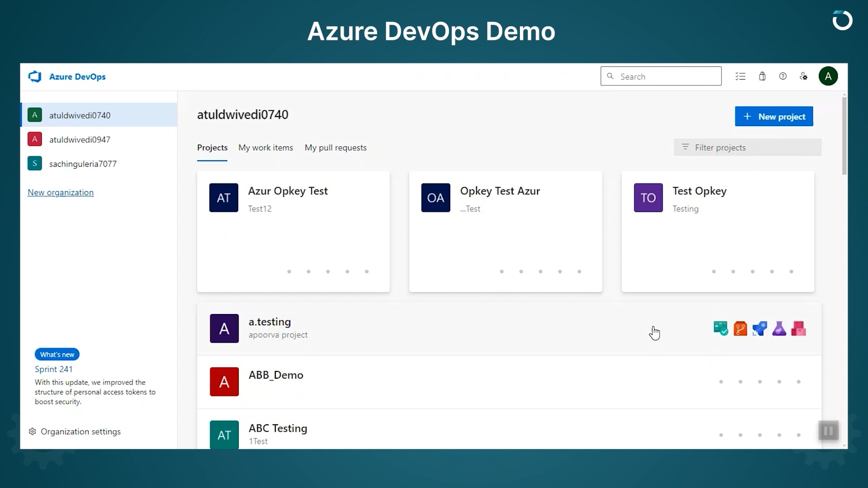The width and height of the screenshot is (868, 488).
Task: Open Pipelines for the a.testing project
Action: pos(760,328)
